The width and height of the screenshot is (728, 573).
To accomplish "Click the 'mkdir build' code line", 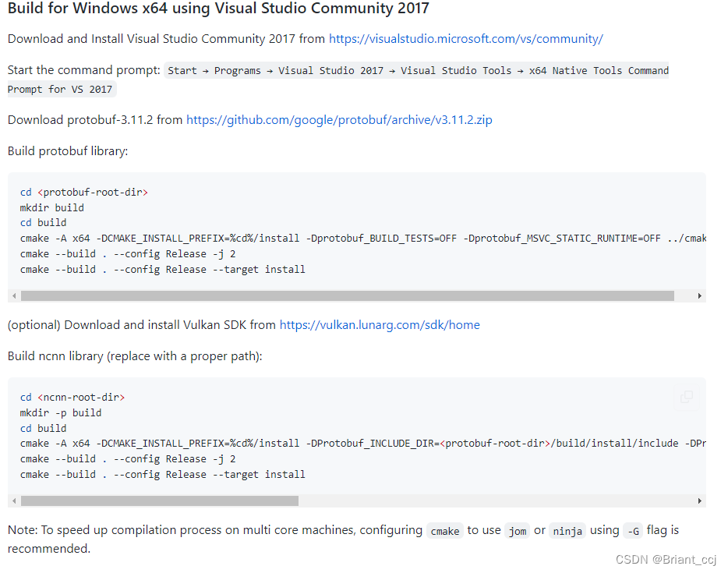I will [x=52, y=207].
